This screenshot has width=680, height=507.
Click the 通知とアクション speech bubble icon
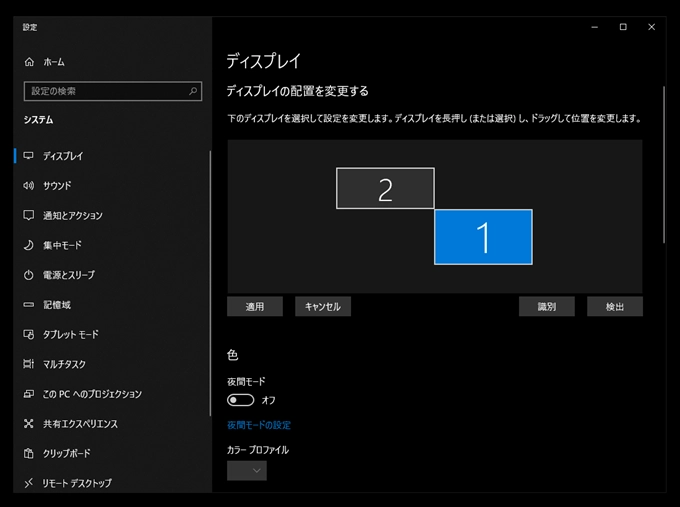(29, 216)
